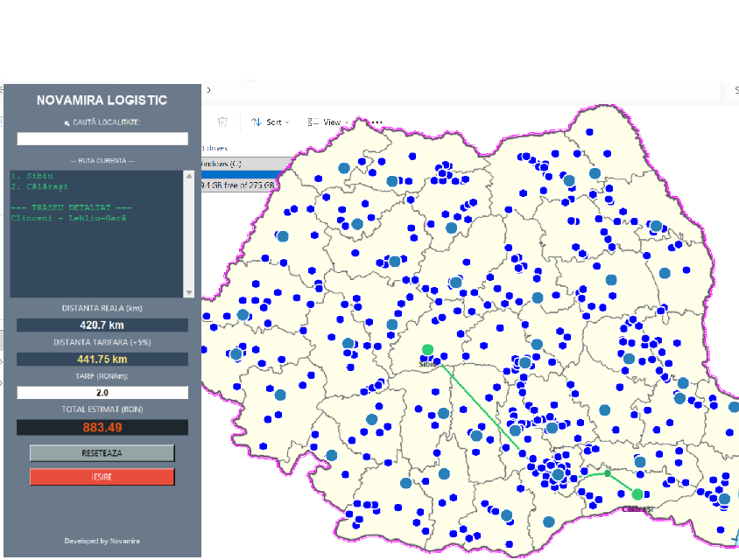
Task: Select the green Călărași marker on map
Action: click(637, 494)
